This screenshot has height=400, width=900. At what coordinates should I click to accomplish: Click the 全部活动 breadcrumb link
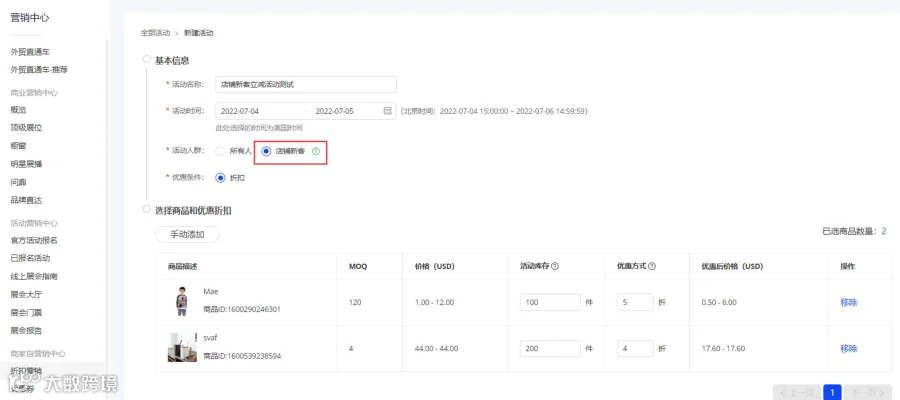156,33
